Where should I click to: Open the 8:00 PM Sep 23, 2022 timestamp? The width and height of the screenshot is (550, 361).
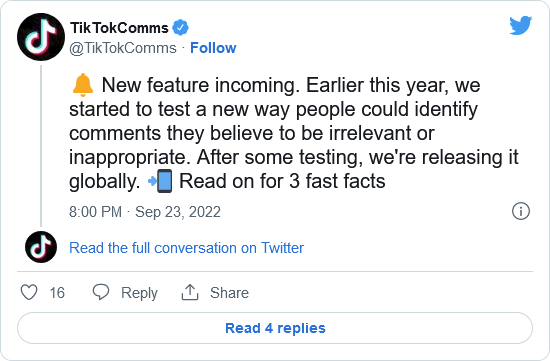145,212
